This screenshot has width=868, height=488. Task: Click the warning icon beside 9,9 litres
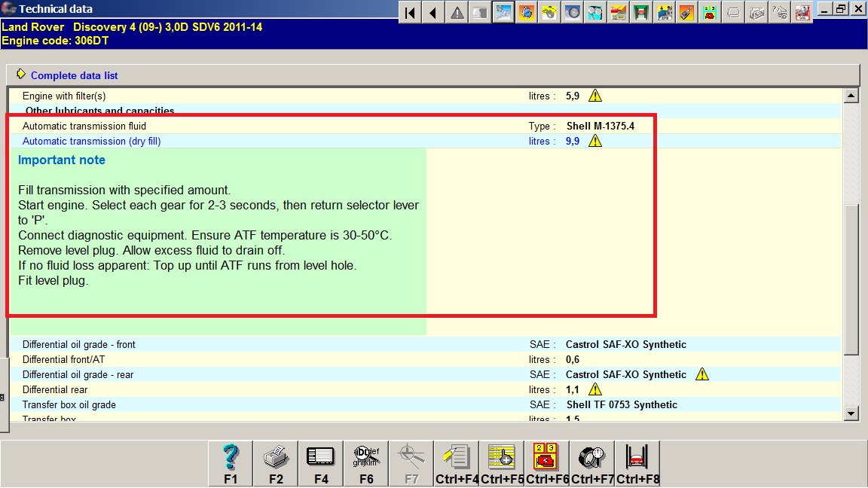pyautogui.click(x=595, y=141)
